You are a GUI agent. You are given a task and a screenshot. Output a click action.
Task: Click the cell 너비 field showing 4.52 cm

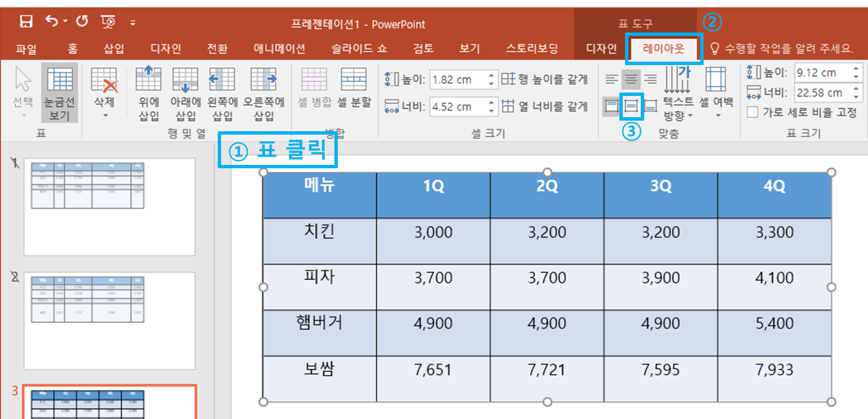458,107
